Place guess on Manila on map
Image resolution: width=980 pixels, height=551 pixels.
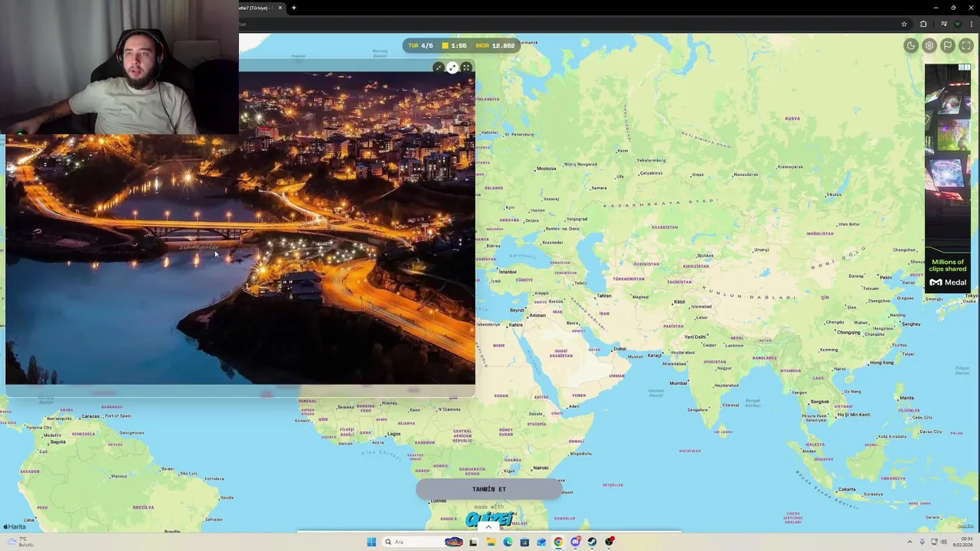point(906,397)
